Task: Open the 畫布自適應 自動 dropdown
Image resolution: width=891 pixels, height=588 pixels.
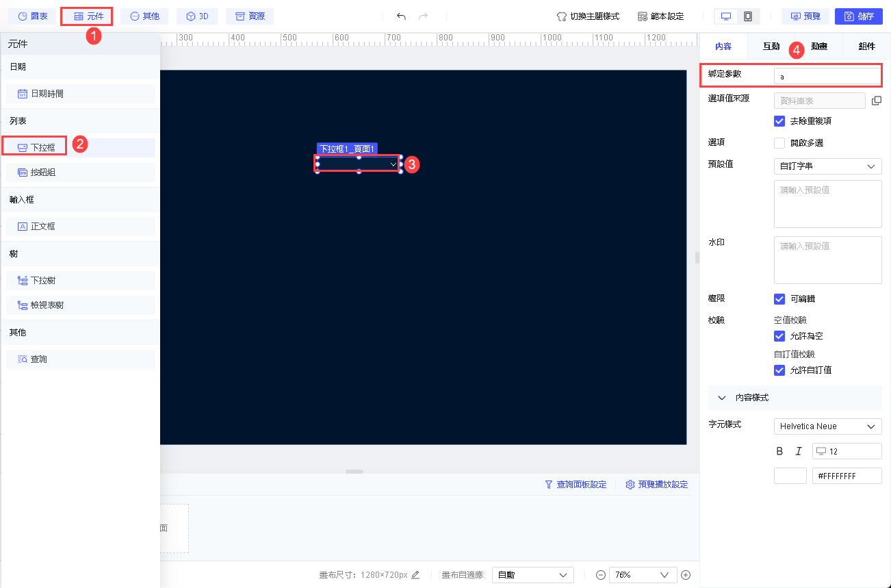Action: tap(533, 575)
